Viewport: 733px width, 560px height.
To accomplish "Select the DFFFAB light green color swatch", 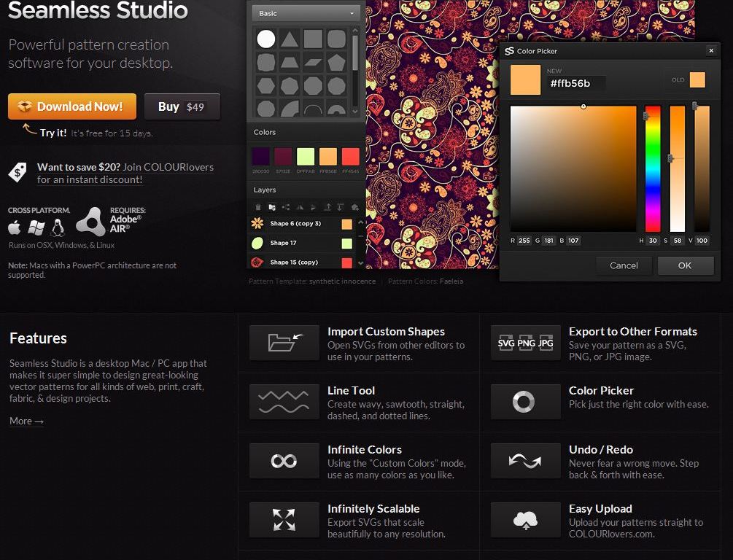I will [306, 156].
